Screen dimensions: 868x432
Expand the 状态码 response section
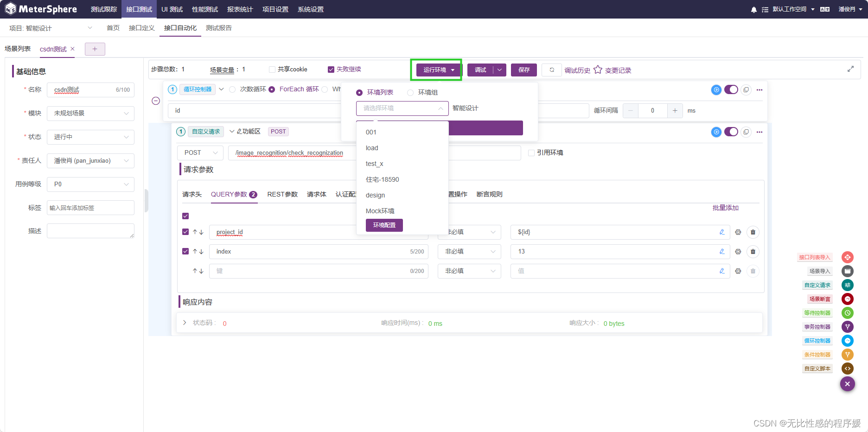(185, 323)
